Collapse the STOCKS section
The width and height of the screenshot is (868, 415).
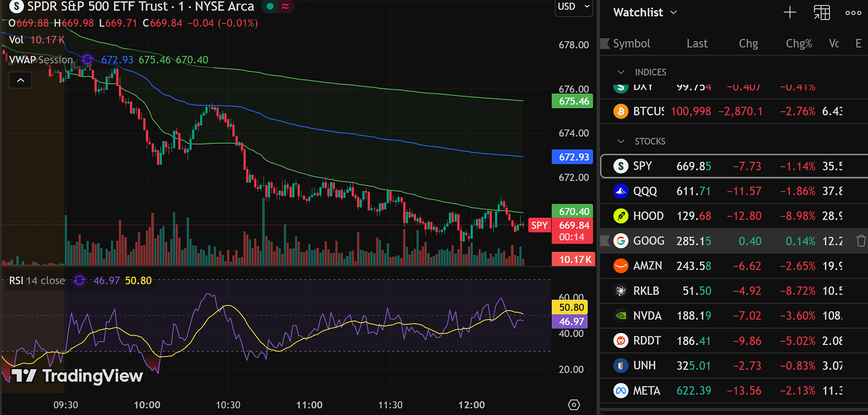coord(621,141)
